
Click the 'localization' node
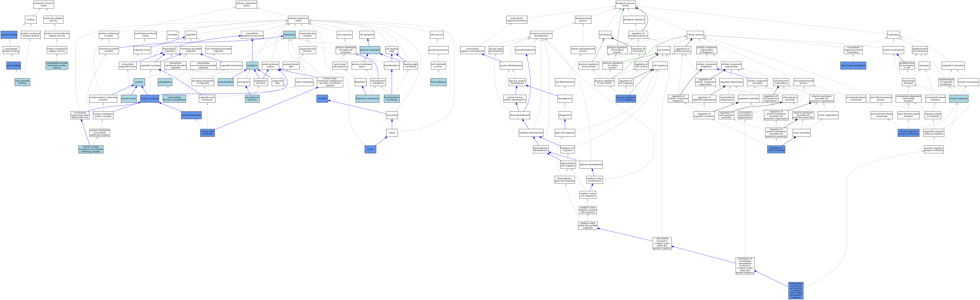point(893,35)
